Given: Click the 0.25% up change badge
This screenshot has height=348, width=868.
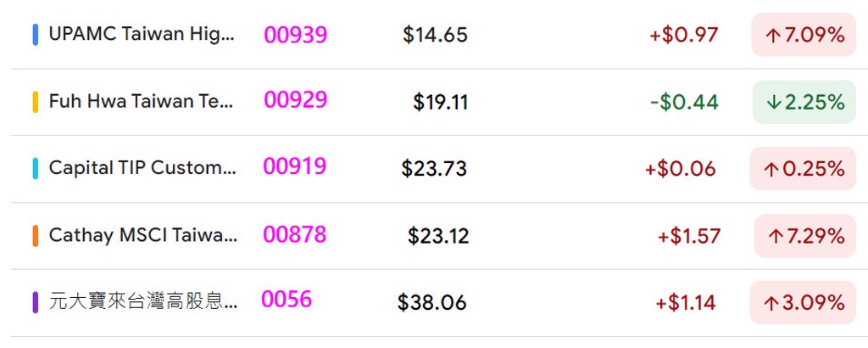Looking at the screenshot, I should (804, 169).
